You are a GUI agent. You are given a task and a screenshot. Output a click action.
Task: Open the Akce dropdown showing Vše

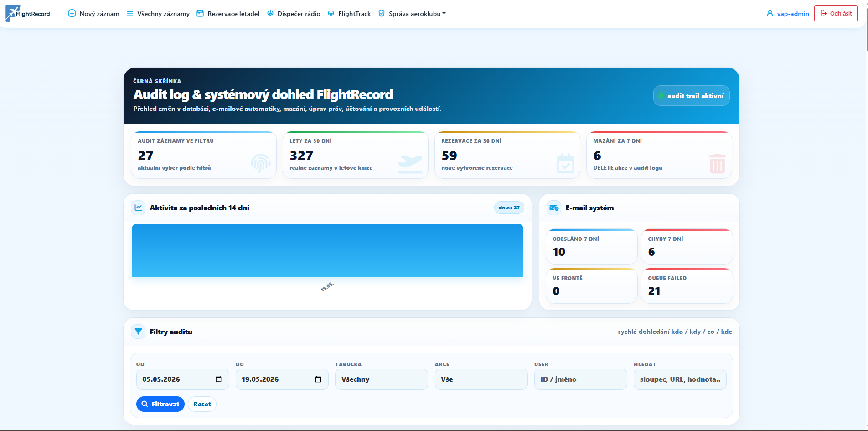(x=481, y=379)
